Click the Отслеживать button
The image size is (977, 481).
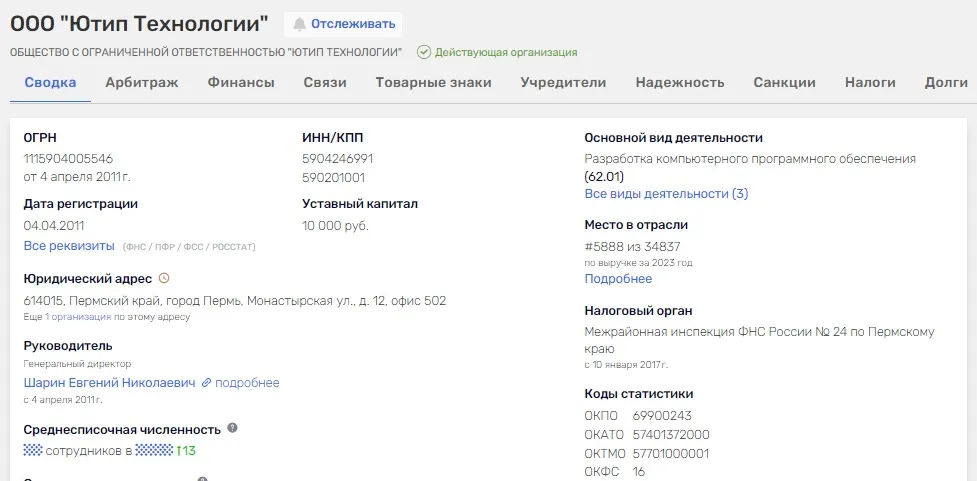pos(343,24)
